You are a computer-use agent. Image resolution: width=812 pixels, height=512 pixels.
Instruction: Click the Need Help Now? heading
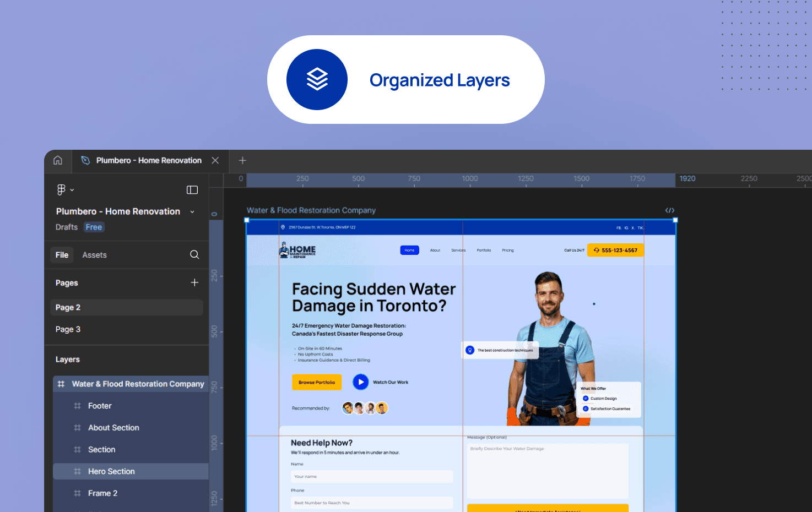(322, 443)
